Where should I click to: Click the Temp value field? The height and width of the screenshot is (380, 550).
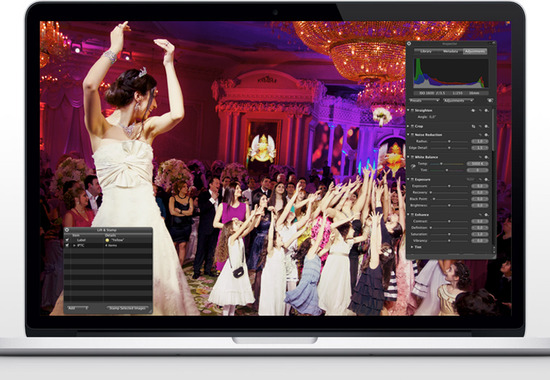[477, 164]
